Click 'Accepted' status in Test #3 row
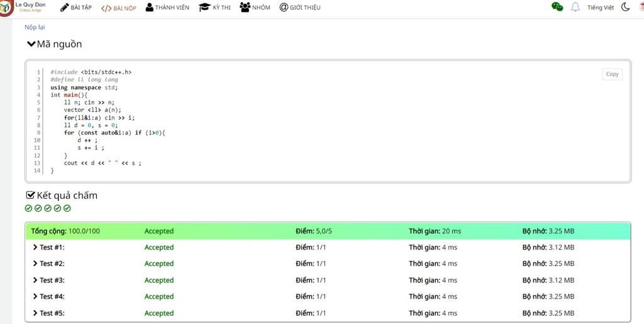 click(x=159, y=280)
